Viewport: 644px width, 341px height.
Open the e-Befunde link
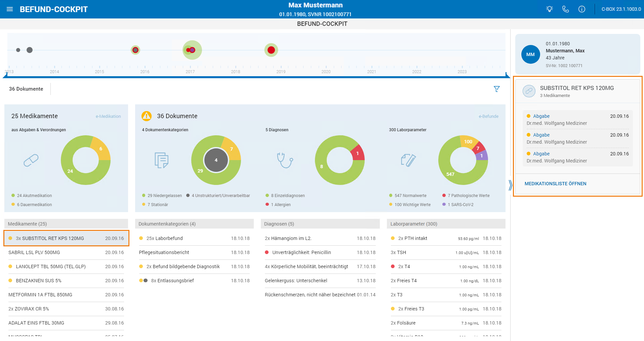[489, 116]
